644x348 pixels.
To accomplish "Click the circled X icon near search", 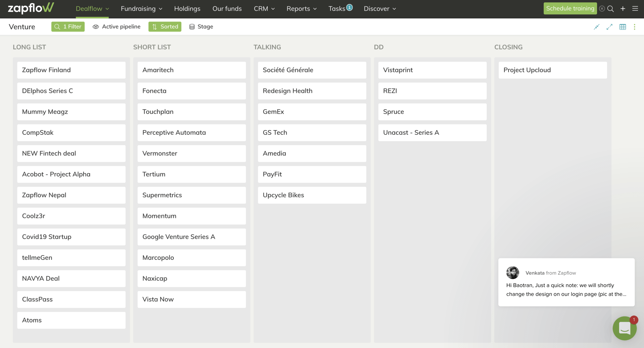I will [602, 9].
